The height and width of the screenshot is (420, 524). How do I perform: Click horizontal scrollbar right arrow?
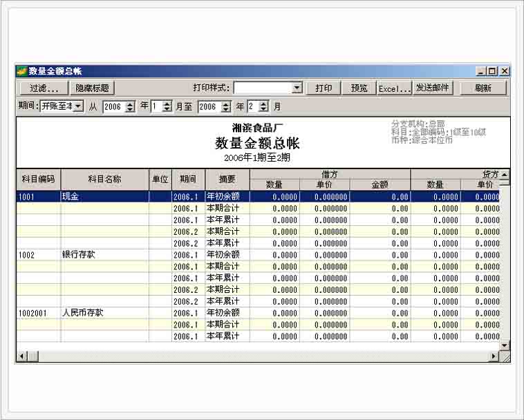click(494, 356)
